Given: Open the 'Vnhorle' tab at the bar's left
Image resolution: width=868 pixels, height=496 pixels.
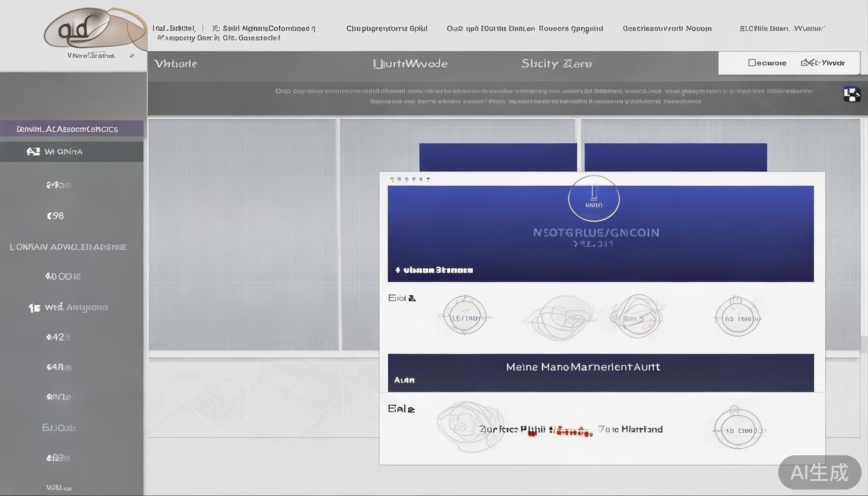Looking at the screenshot, I should pyautogui.click(x=176, y=64).
